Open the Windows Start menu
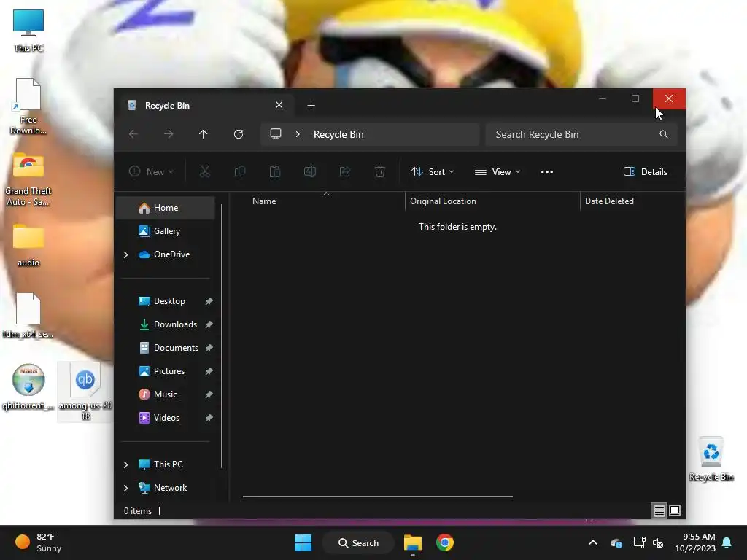The image size is (747, 560). (303, 542)
